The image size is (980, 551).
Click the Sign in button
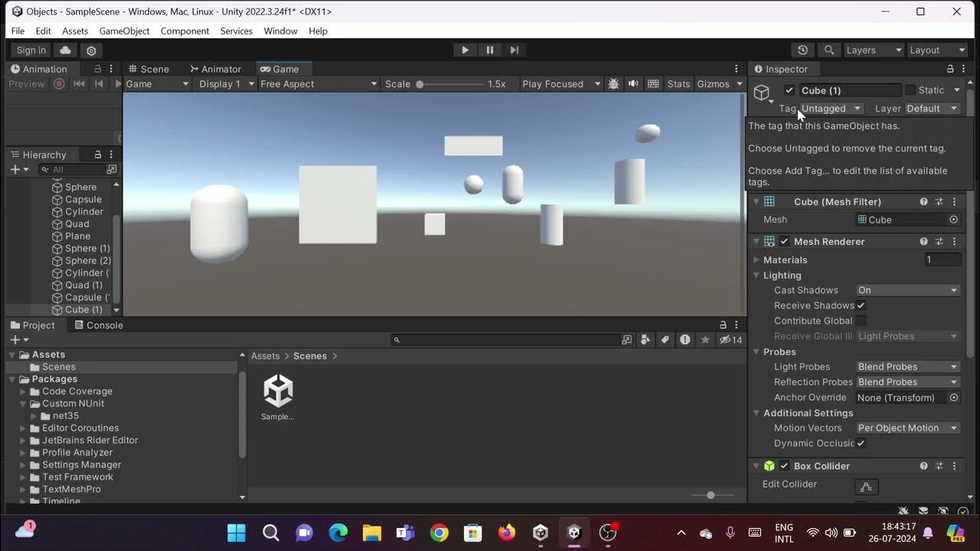point(31,51)
